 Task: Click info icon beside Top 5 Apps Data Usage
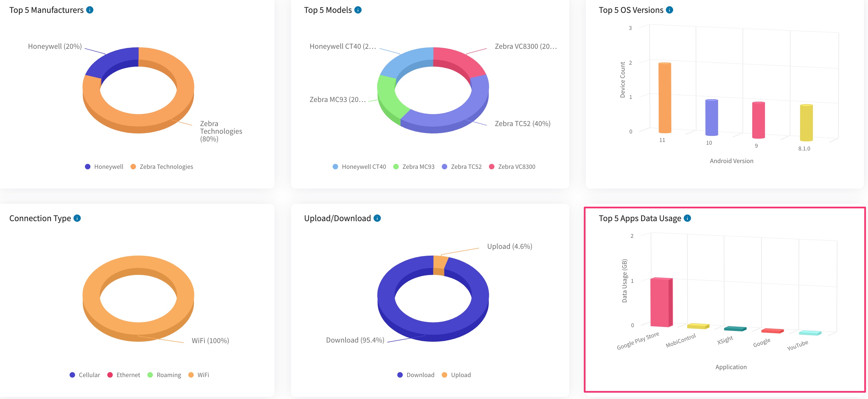point(687,218)
